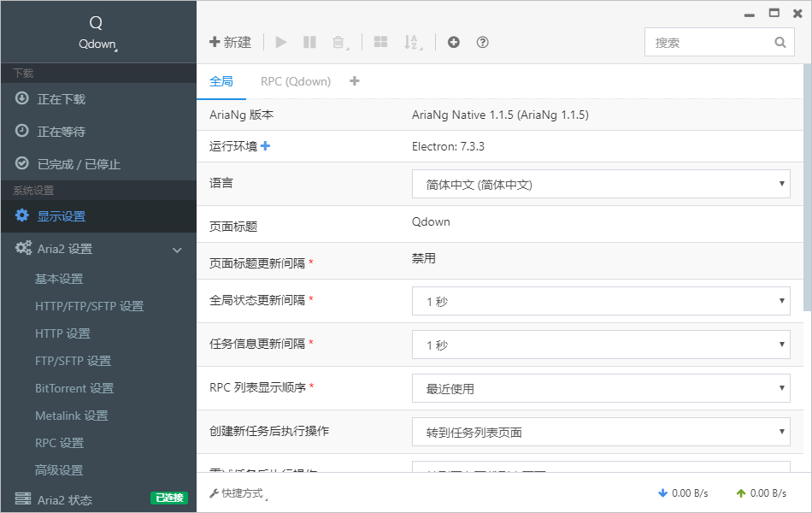Image resolution: width=812 pixels, height=513 pixels.
Task: Click the start download play icon
Action: click(x=281, y=42)
